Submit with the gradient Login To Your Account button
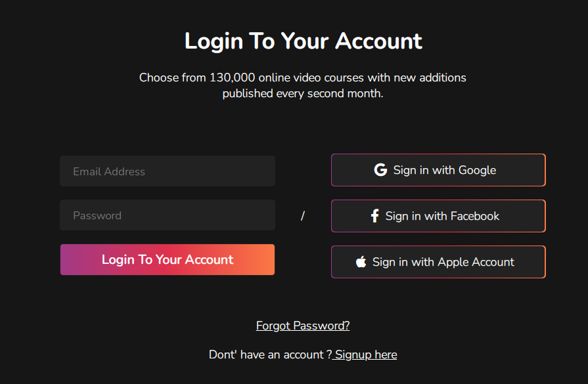This screenshot has width=588, height=384. point(168,260)
